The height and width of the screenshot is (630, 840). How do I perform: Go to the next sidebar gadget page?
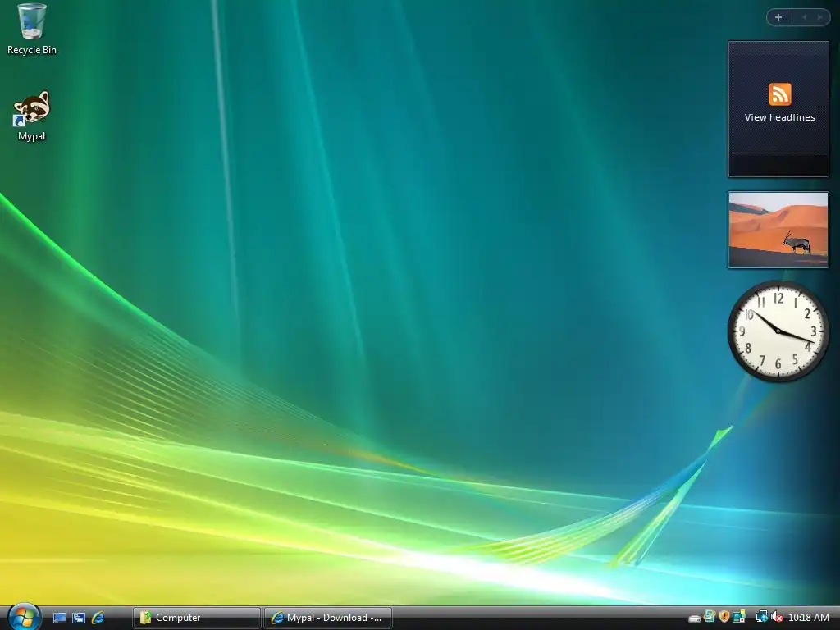819,18
